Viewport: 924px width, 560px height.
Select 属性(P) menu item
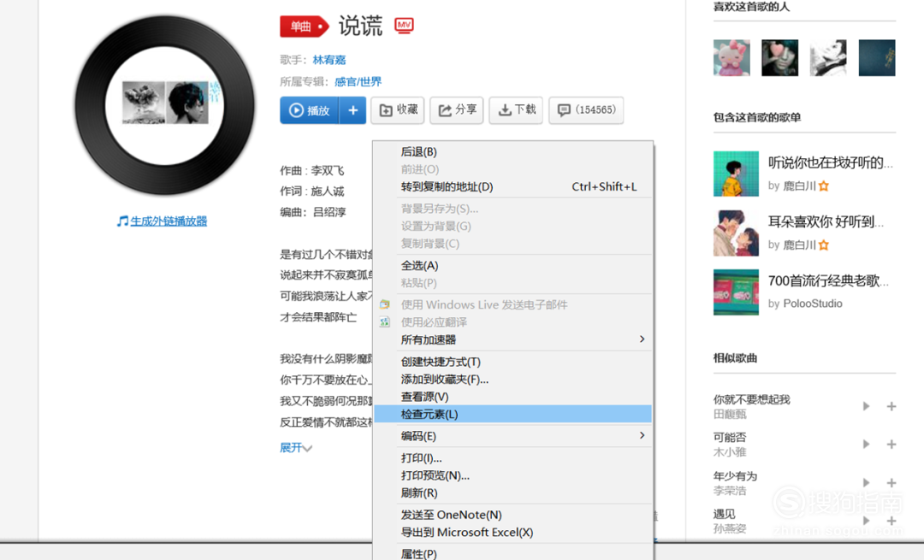pos(512,553)
